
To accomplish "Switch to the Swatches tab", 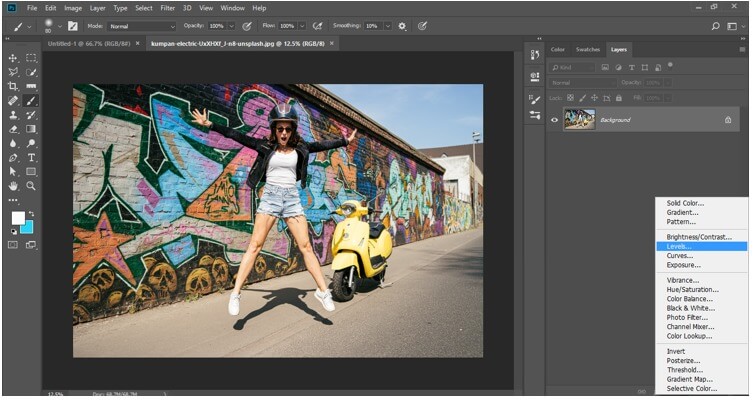I will (588, 50).
